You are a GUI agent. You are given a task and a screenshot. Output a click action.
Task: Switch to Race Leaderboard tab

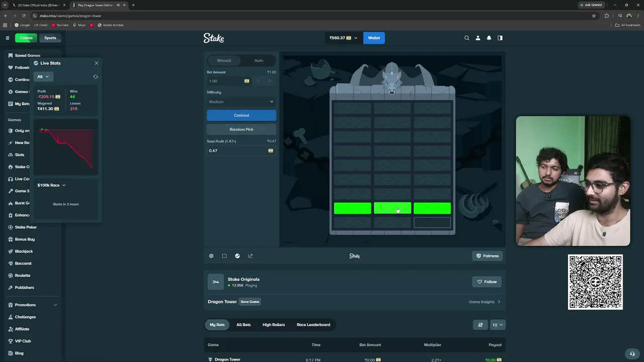(313, 325)
